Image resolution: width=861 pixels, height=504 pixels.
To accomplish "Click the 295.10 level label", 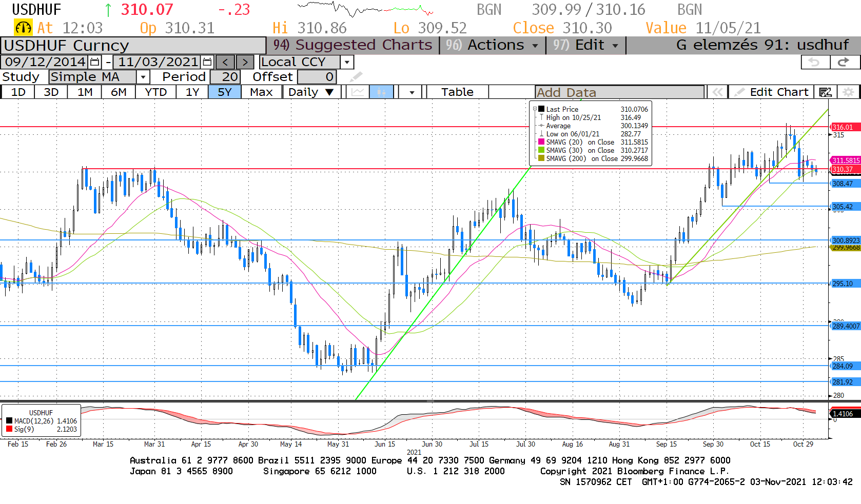I will pos(845,284).
